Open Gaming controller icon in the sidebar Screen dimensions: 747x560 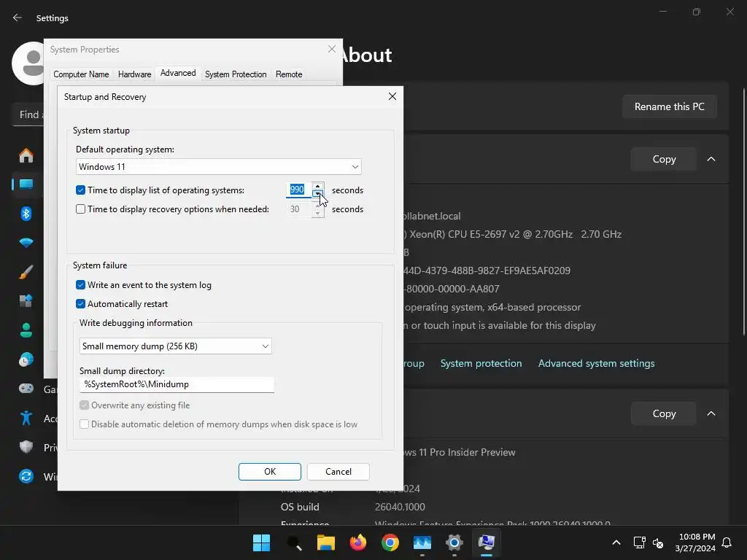[x=26, y=389]
